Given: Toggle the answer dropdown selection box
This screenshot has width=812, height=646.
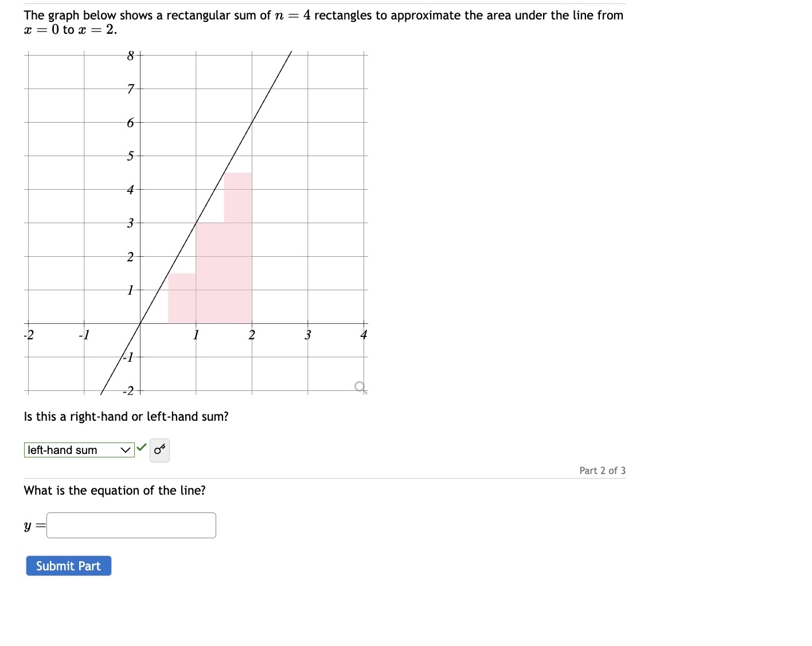Looking at the screenshot, I should tap(80, 450).
